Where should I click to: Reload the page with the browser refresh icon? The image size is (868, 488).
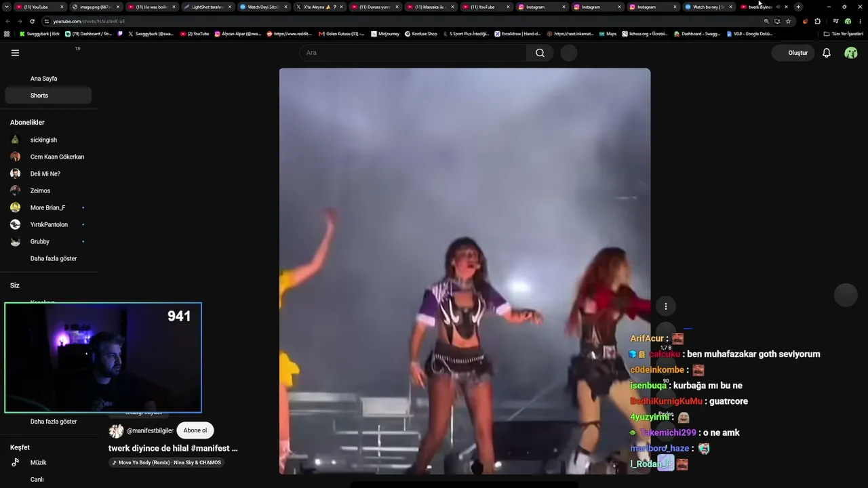(x=32, y=21)
